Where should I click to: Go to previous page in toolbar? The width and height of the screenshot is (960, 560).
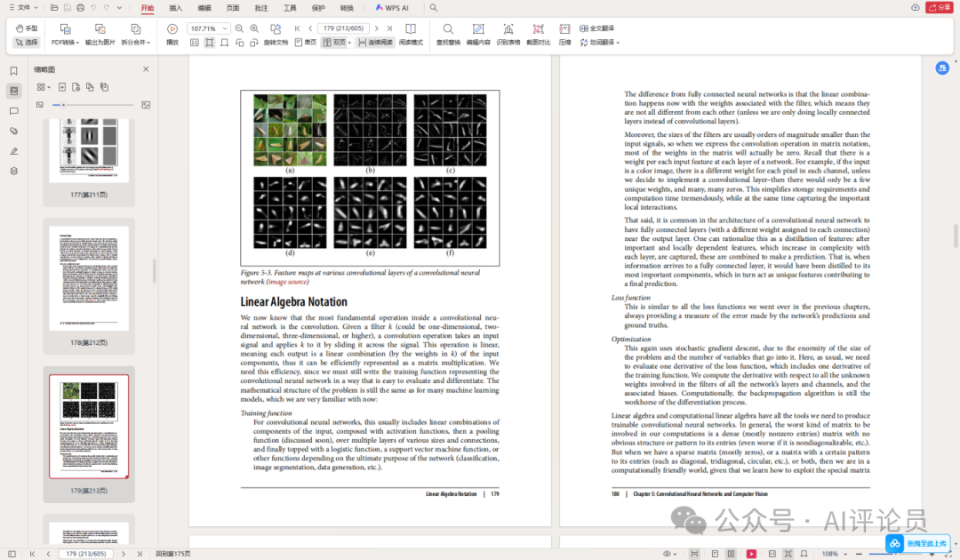tap(310, 28)
